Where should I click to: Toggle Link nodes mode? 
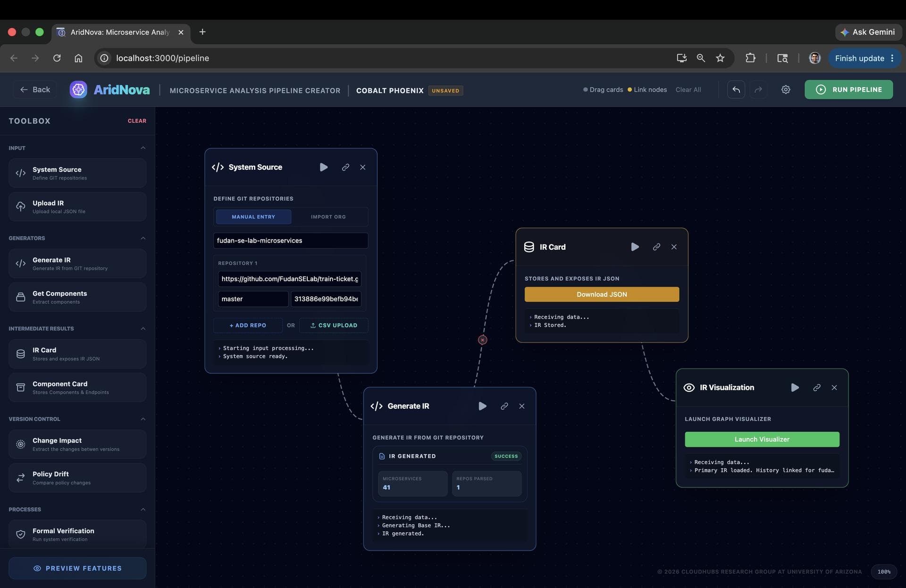[x=647, y=90]
